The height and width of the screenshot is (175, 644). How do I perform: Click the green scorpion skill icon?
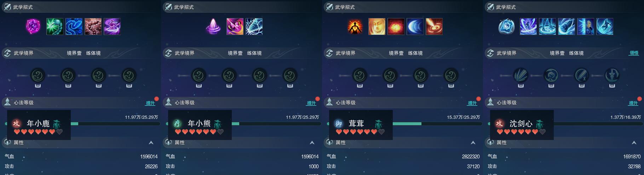click(x=55, y=27)
